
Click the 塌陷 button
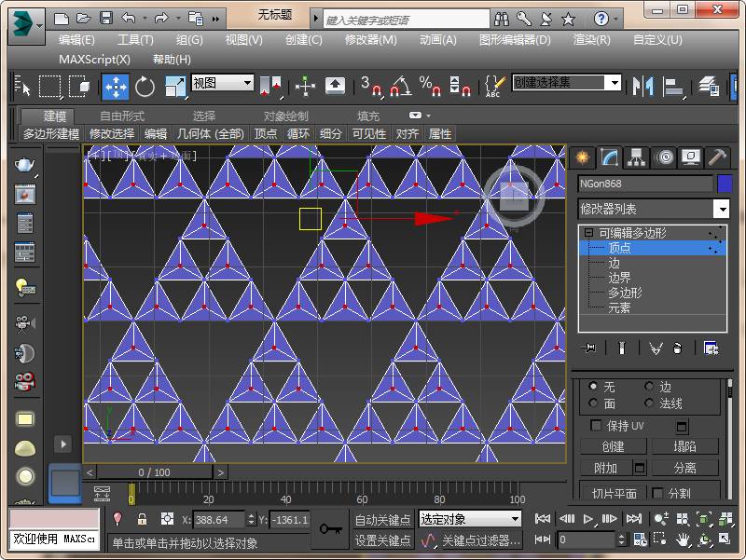[x=684, y=446]
